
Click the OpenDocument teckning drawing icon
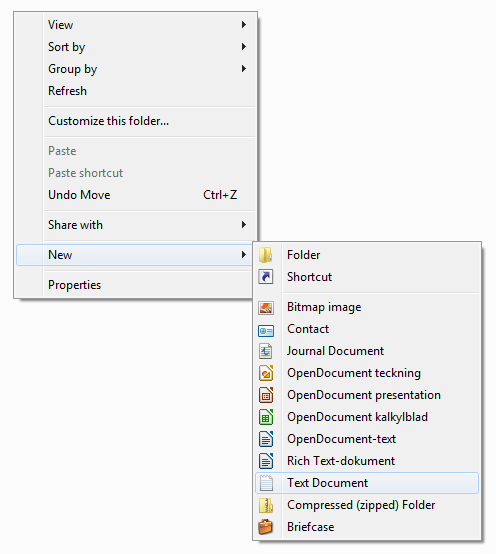(x=266, y=373)
